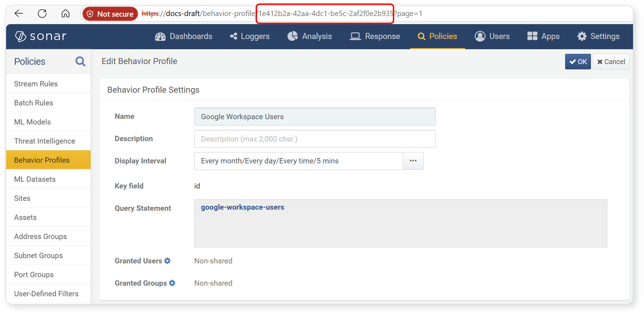
Task: Open Port Groups in the sidebar
Action: (48, 275)
